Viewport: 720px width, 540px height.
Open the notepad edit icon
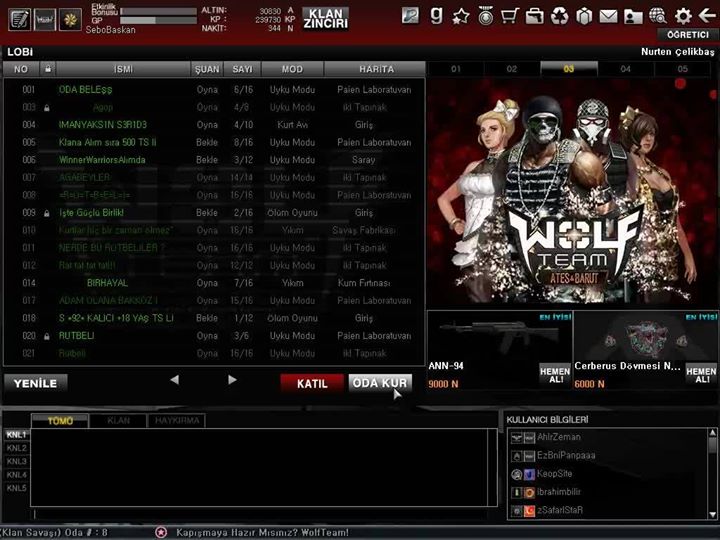click(x=19, y=20)
